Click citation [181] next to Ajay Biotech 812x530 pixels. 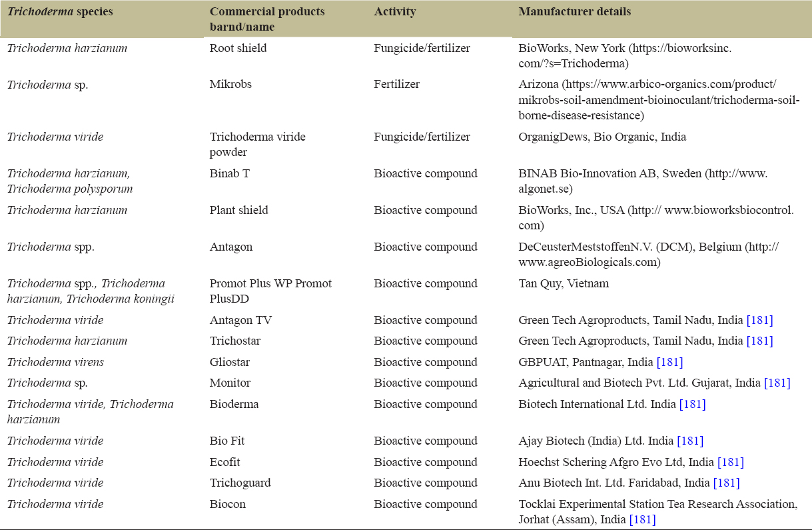click(690, 441)
